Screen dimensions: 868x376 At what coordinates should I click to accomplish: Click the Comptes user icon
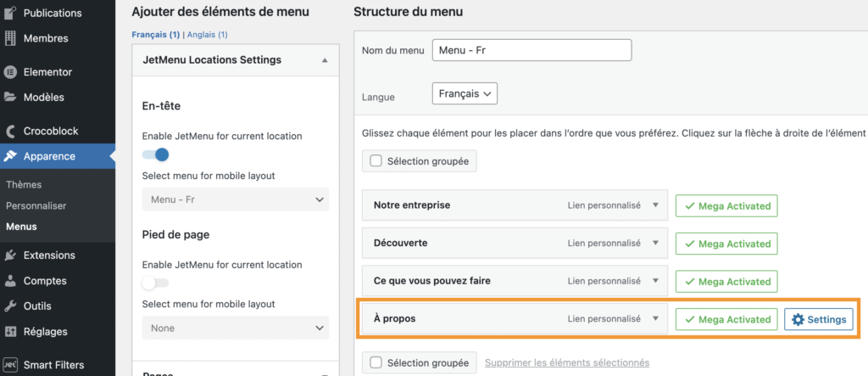coord(11,281)
